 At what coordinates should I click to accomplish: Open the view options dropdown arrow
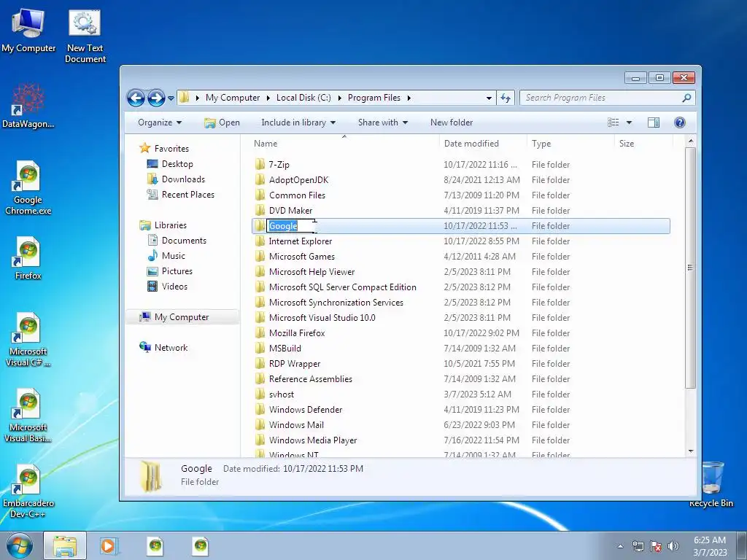tap(629, 122)
